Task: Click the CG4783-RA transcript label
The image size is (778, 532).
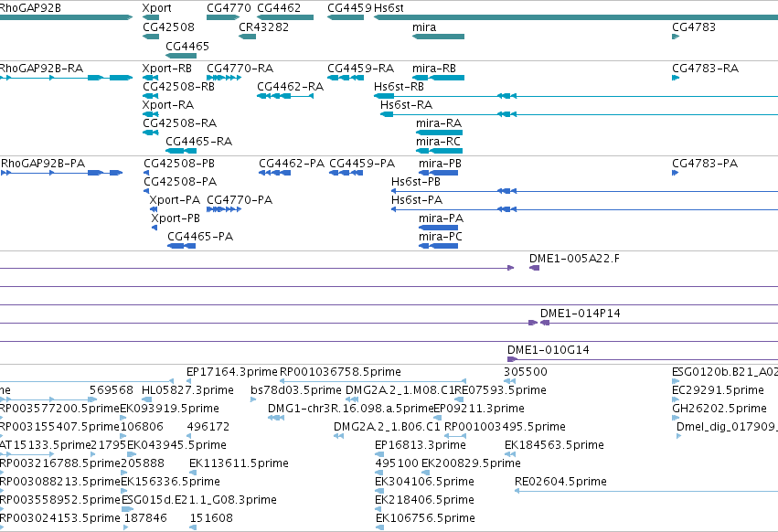Action: tap(705, 68)
